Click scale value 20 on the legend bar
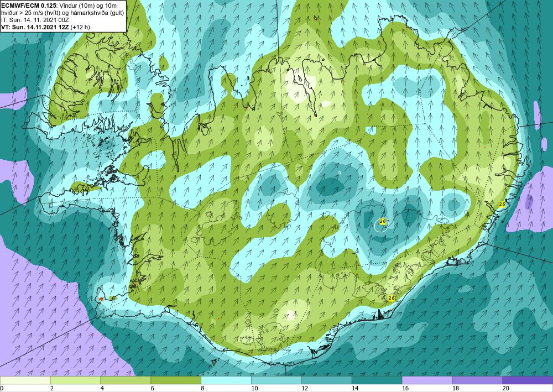Viewport: 553px width, 392px height. tap(506, 389)
